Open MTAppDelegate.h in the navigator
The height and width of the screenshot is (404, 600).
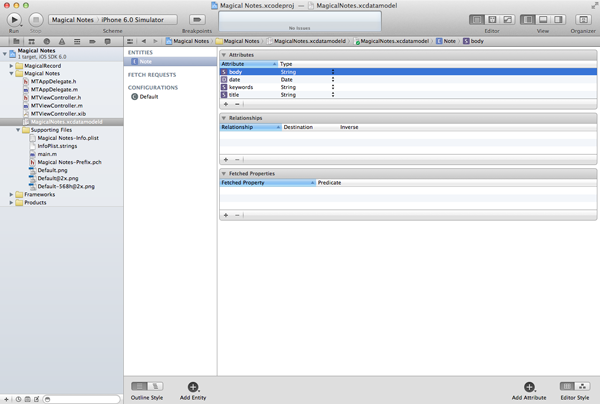pos(53,81)
